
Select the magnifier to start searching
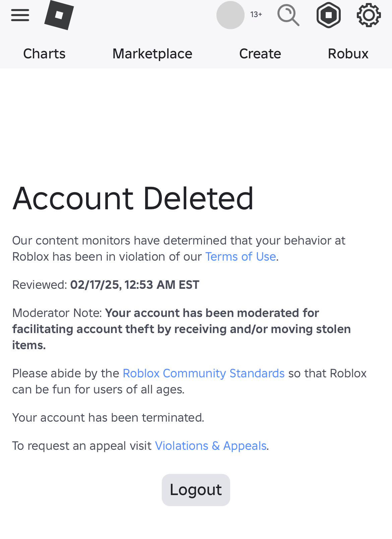coord(288,15)
